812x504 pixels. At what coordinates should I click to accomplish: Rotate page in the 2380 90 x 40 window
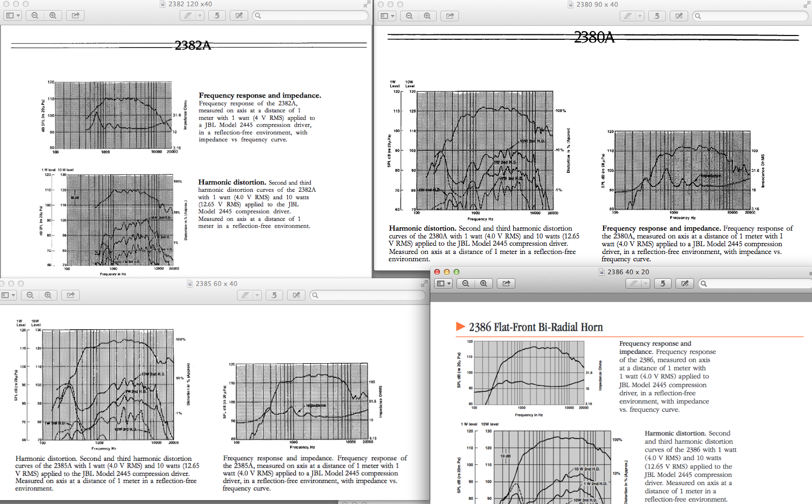(657, 16)
